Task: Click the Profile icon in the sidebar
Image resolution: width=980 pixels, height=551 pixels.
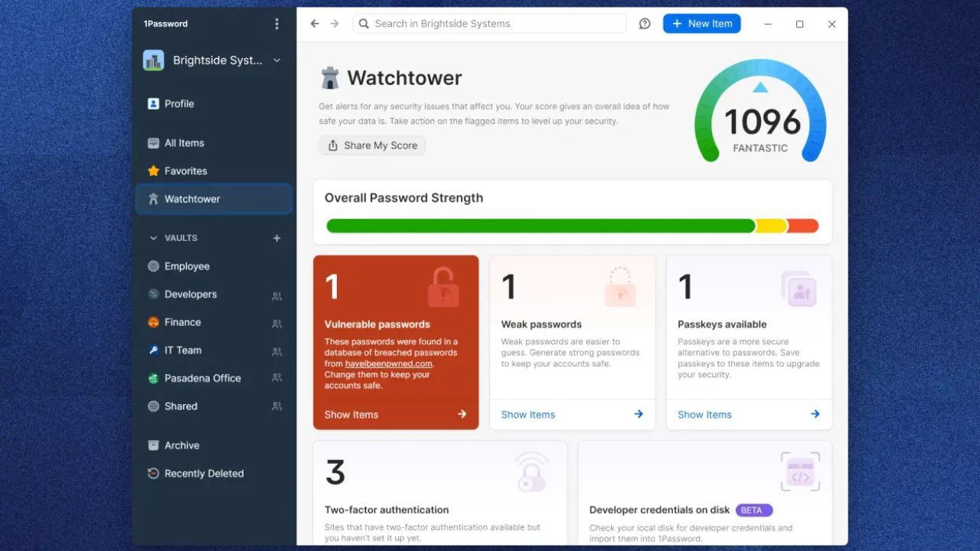Action: (154, 103)
